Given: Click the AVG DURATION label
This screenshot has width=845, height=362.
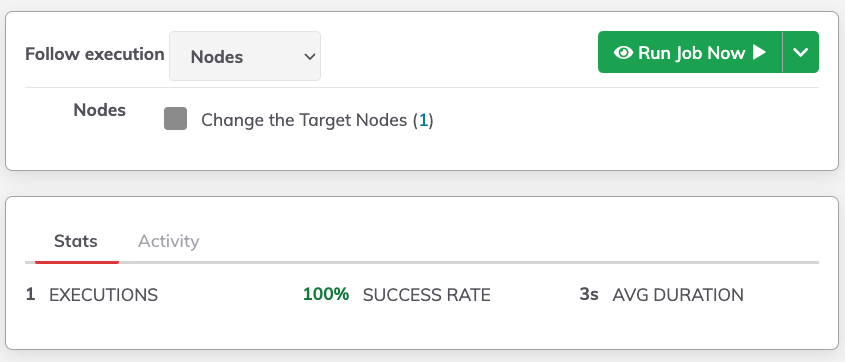Looking at the screenshot, I should (678, 295).
